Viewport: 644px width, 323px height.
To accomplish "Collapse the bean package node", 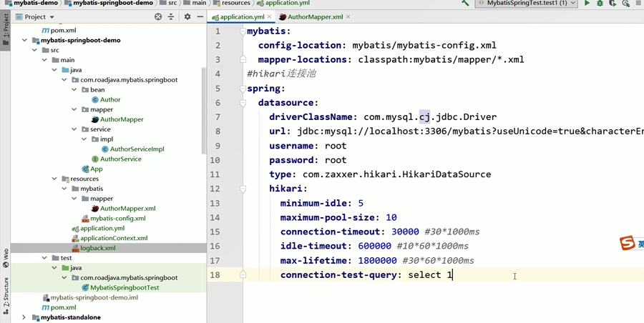I will coord(74,89).
